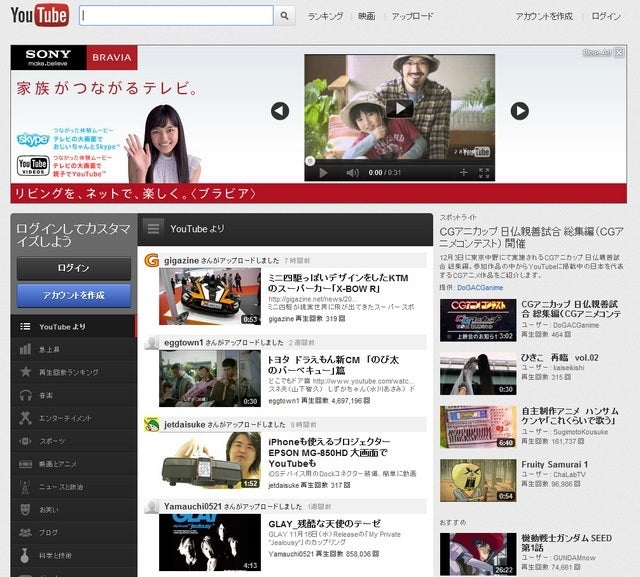Close the Sony Bravia ad
This screenshot has height=577, width=640.
click(619, 52)
